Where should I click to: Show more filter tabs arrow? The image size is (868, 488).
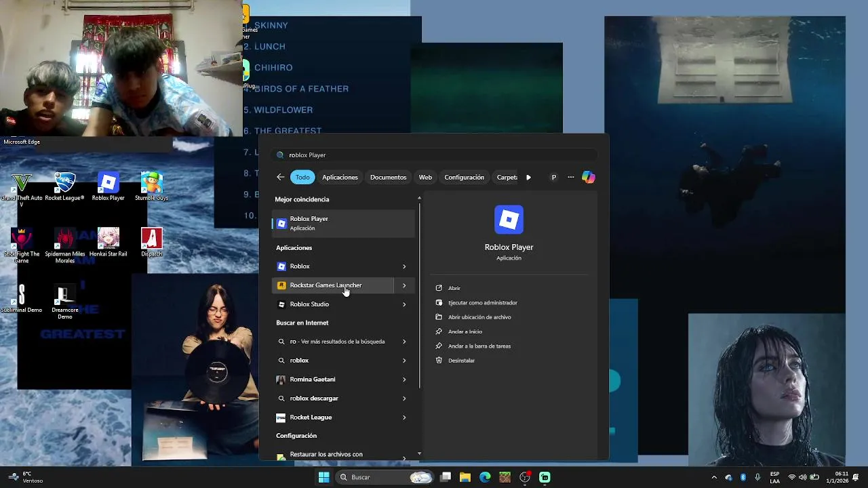pos(528,177)
